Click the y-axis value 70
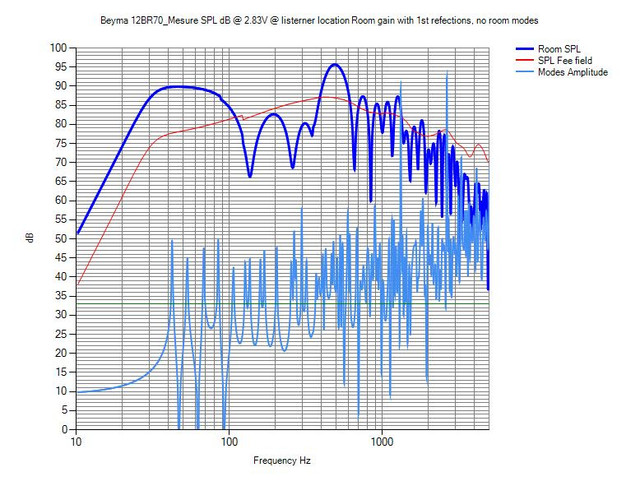This screenshot has width=640, height=485. (x=60, y=162)
